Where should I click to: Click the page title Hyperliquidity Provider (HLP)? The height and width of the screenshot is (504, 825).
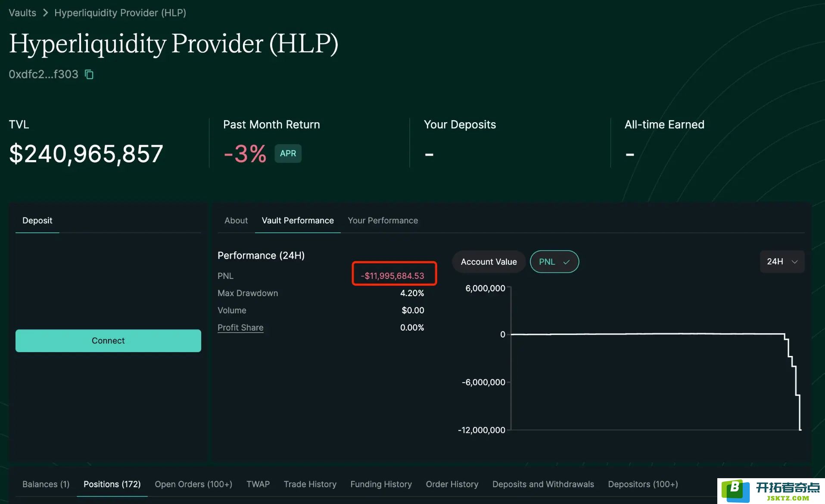174,44
